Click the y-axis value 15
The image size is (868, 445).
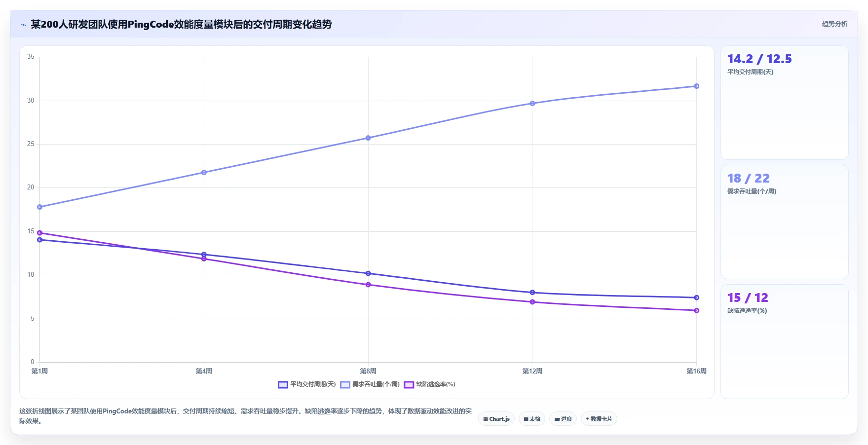[31, 231]
